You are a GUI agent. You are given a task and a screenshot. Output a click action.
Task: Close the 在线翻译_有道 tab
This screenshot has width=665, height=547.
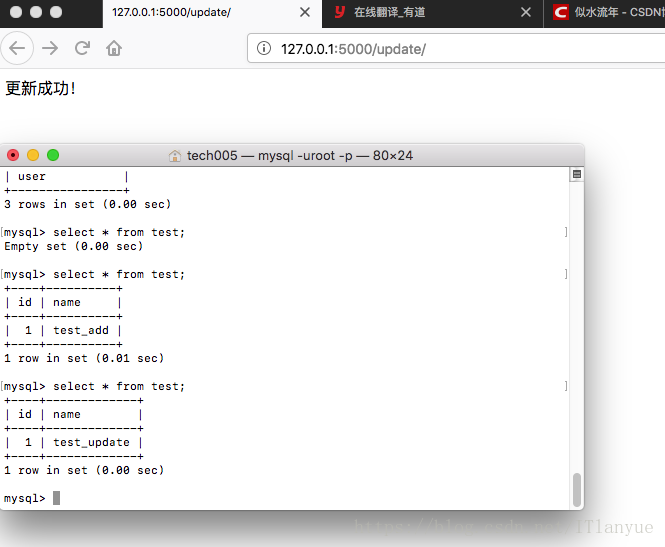[x=525, y=12]
